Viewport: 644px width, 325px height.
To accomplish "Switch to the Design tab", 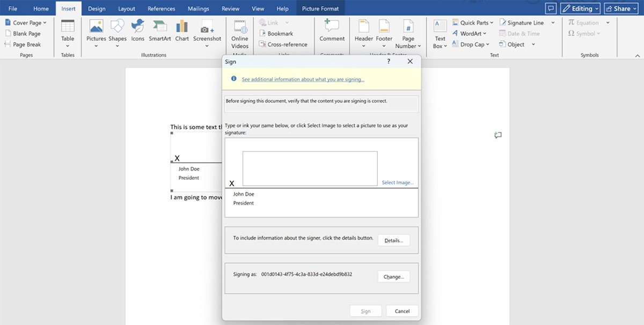I will [x=97, y=9].
